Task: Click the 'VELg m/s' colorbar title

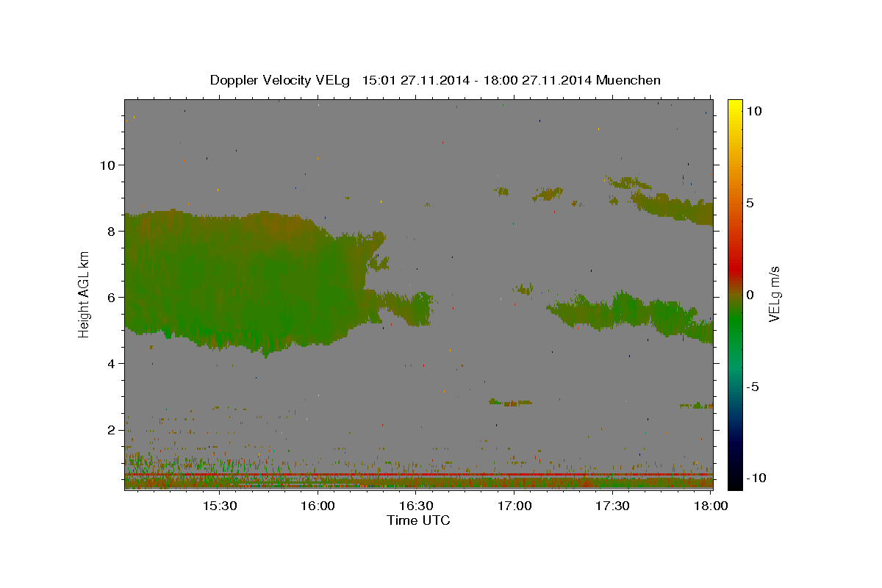Action: (775, 294)
